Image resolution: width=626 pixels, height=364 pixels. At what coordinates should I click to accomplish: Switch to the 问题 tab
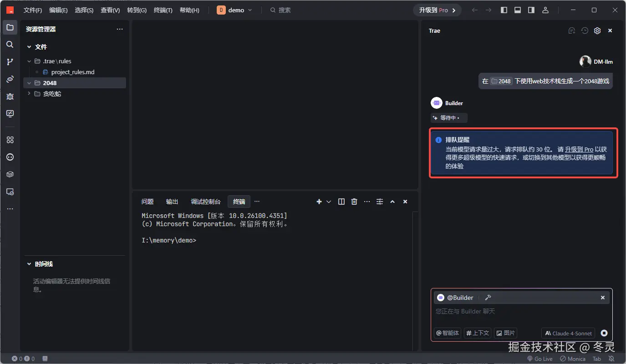coord(148,201)
